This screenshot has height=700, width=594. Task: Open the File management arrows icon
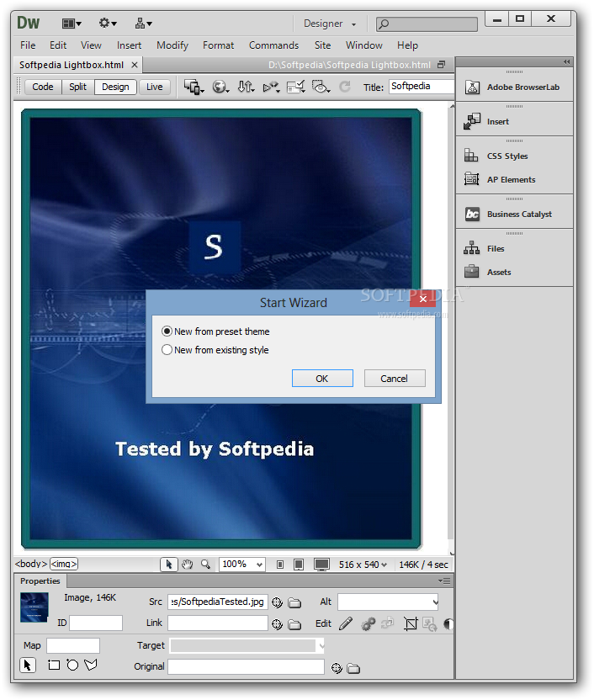[x=246, y=87]
